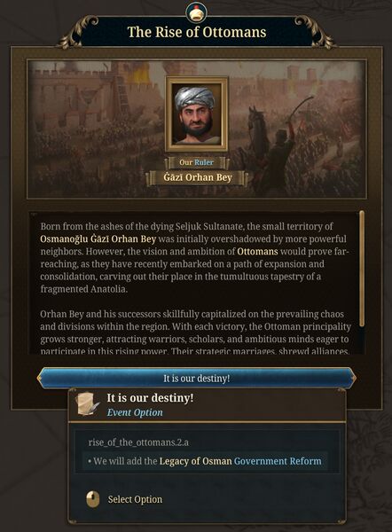Click the 'Government Reform' concept link
This screenshot has height=532, width=392.
(x=278, y=461)
